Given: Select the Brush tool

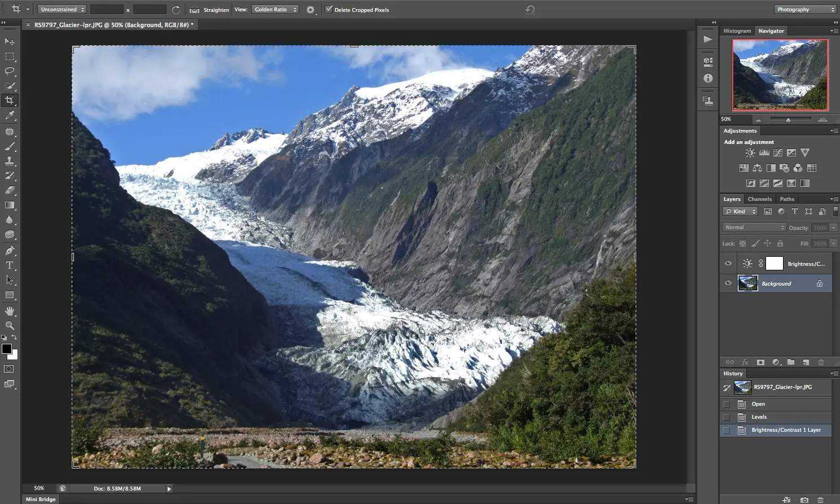Looking at the screenshot, I should pyautogui.click(x=10, y=146).
